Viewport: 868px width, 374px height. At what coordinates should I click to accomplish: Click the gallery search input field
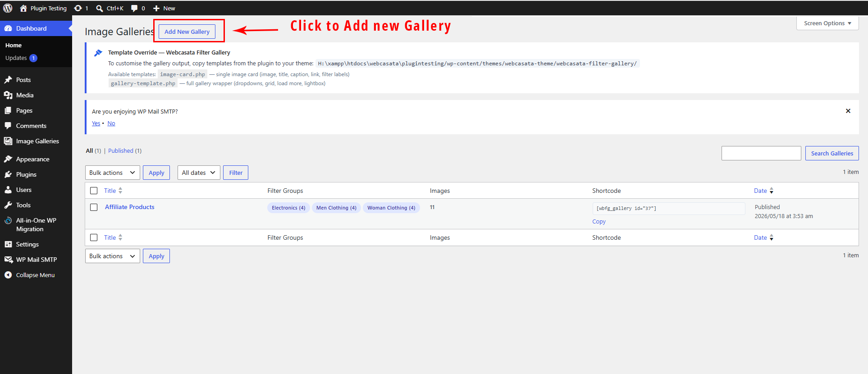[x=761, y=153]
